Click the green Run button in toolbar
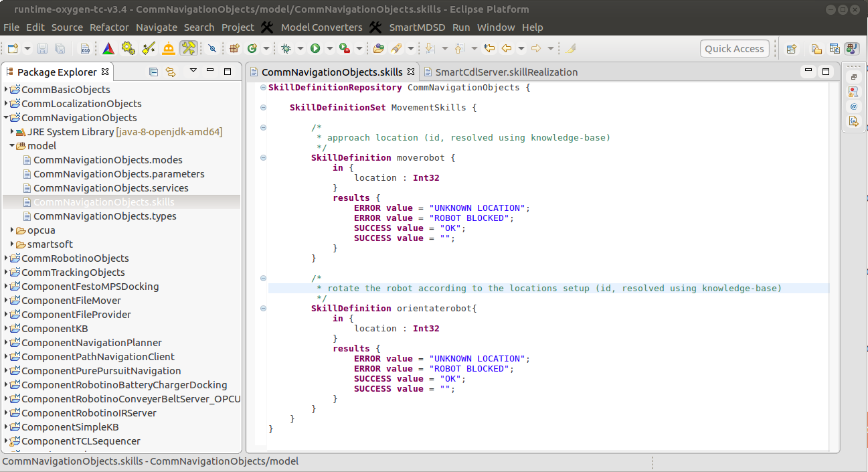 pyautogui.click(x=314, y=48)
